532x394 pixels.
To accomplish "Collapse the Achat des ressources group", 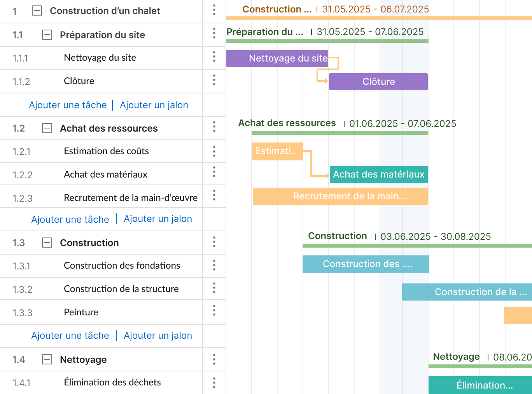I will pos(47,128).
